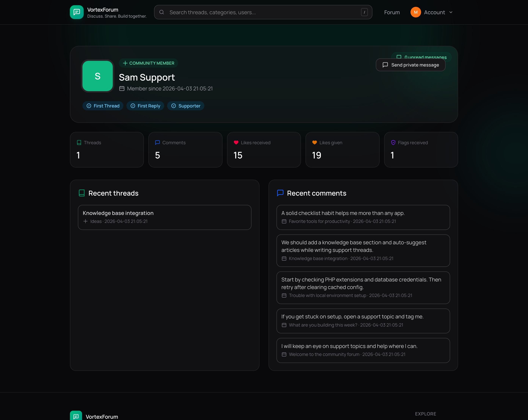This screenshot has height=420, width=528.
Task: Click the orange heart icon on Likes given
Action: point(315,142)
